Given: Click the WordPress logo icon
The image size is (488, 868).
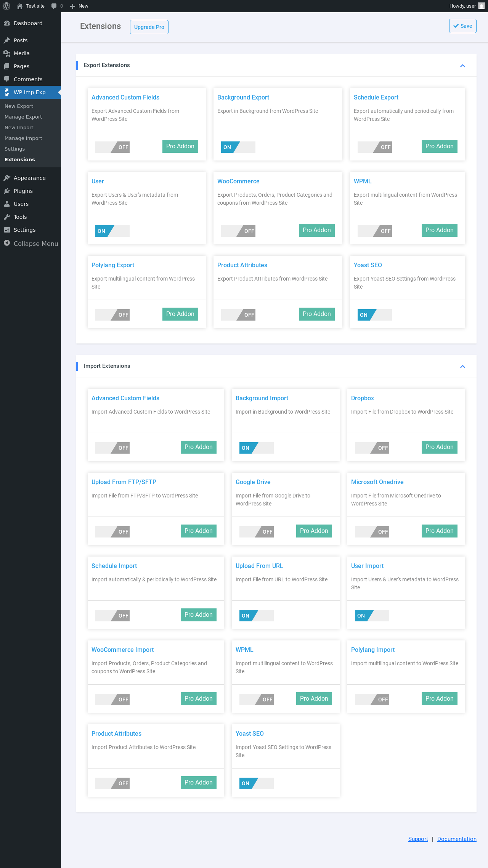Looking at the screenshot, I should point(6,6).
